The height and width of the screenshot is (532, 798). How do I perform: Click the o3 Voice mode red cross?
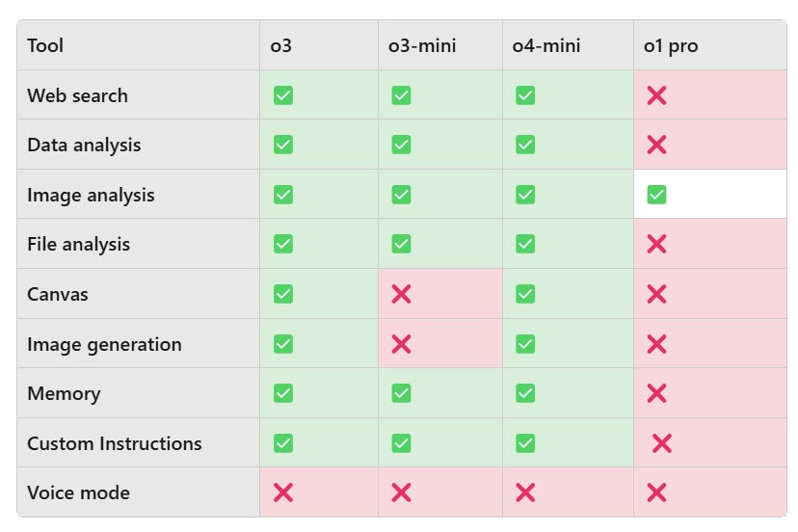283,492
